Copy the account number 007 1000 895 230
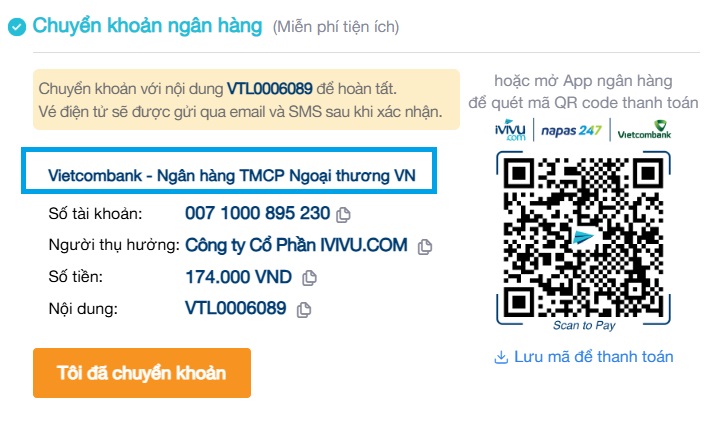This screenshot has height=422, width=713. (x=343, y=215)
